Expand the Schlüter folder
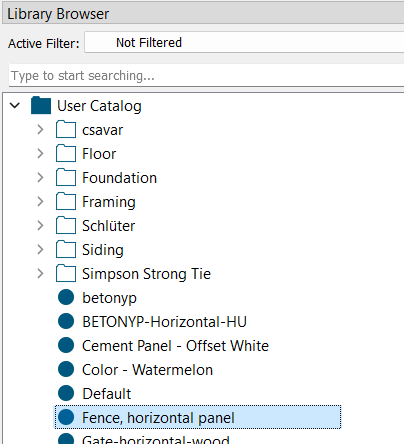 coord(40,225)
